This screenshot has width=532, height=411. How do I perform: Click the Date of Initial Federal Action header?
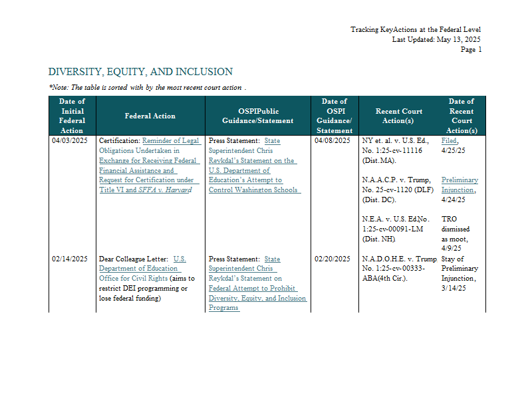click(72, 116)
